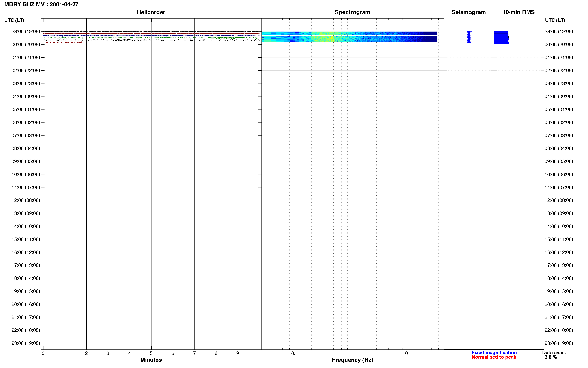Click the short red helicorder trace

pos(64,42)
